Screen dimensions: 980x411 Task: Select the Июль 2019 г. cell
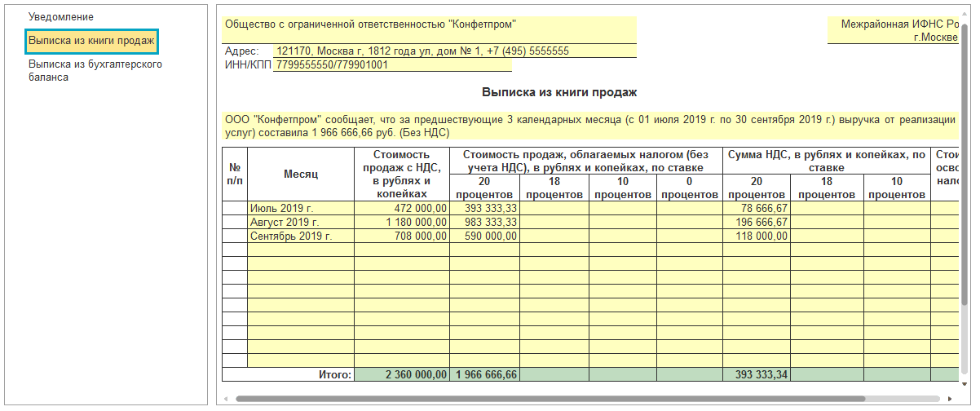click(301, 209)
